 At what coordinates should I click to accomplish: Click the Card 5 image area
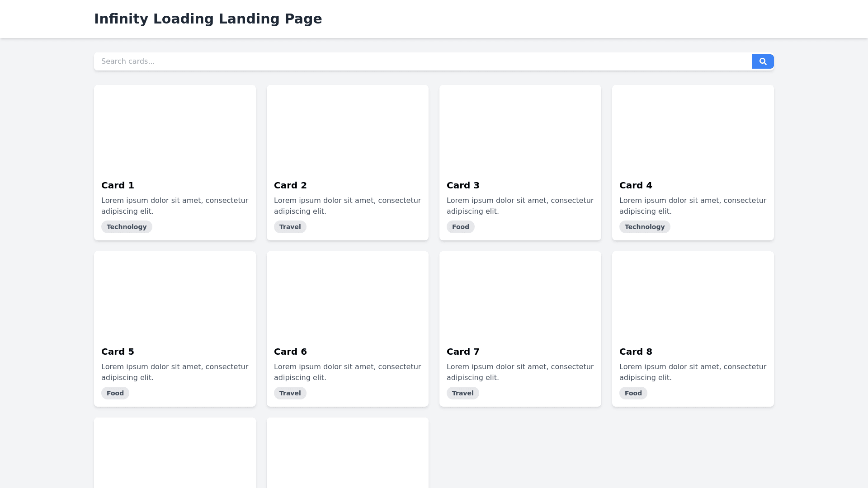(x=175, y=295)
